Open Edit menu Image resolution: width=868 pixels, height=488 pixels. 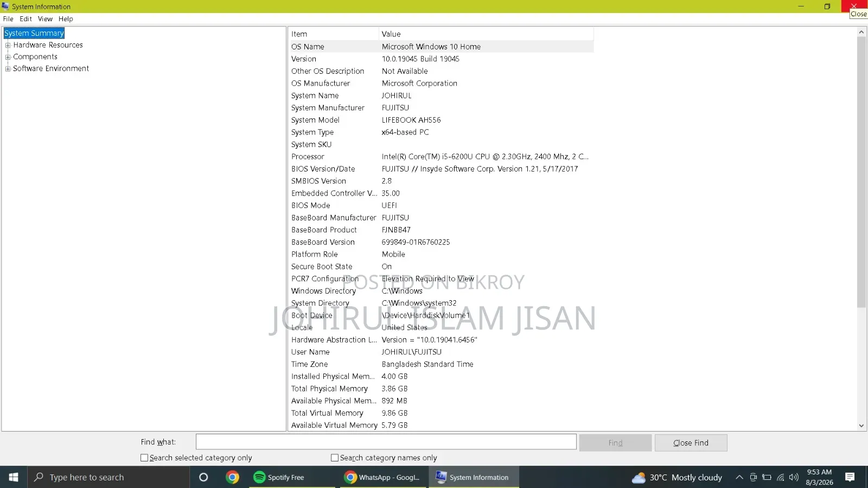pyautogui.click(x=25, y=18)
